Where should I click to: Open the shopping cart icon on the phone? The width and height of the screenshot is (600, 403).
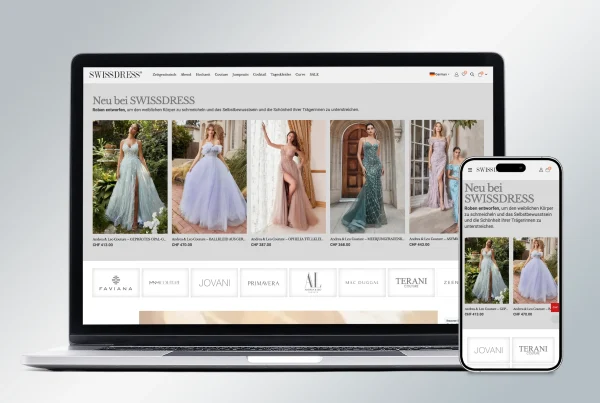[x=548, y=169]
